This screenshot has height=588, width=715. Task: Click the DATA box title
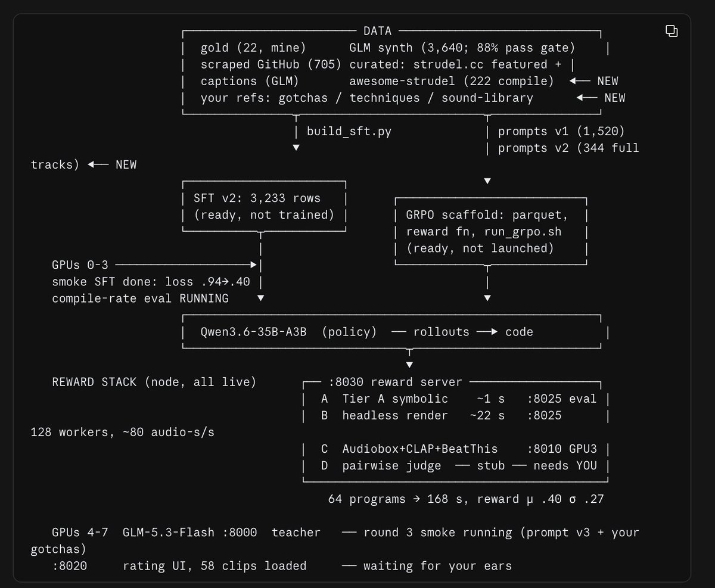[x=378, y=31]
